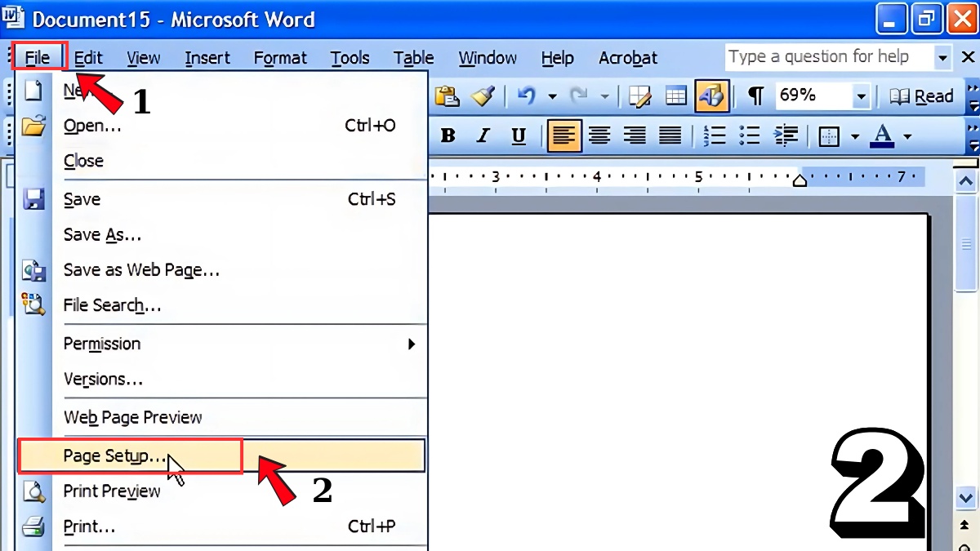Screen dimensions: 980x551
Task: Click the Save diskette icon
Action: pyautogui.click(x=33, y=199)
